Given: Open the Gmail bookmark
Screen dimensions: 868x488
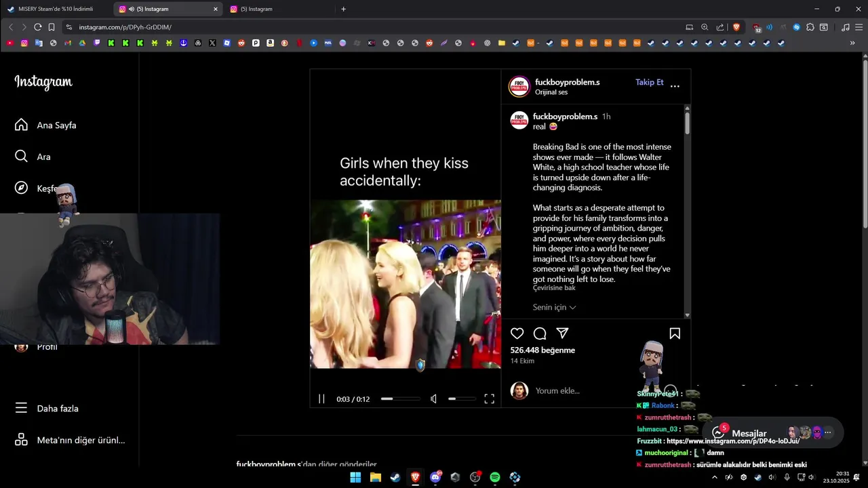Looking at the screenshot, I should pyautogui.click(x=68, y=43).
